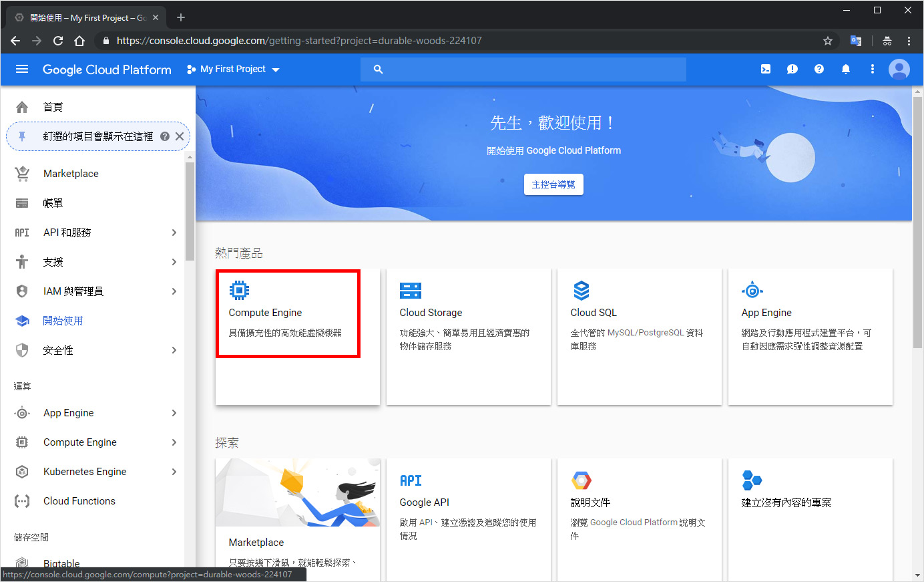
Task: Expand 支援 submenu arrow
Action: [x=174, y=262]
